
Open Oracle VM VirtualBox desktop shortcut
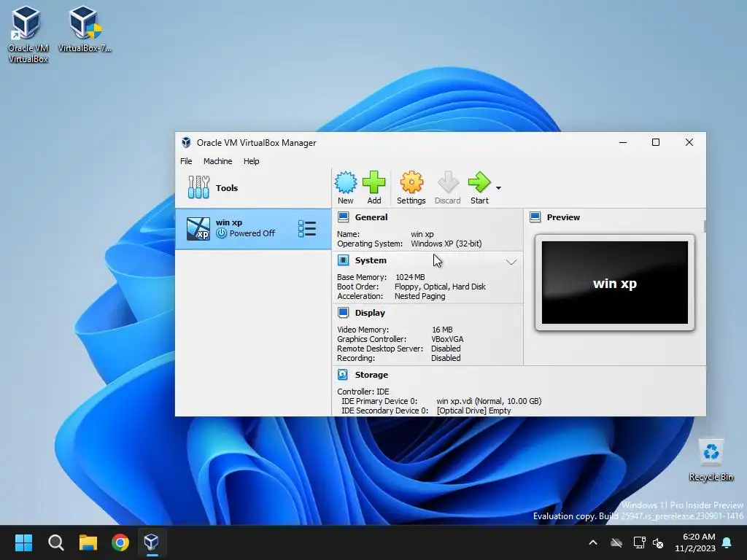pos(28,34)
